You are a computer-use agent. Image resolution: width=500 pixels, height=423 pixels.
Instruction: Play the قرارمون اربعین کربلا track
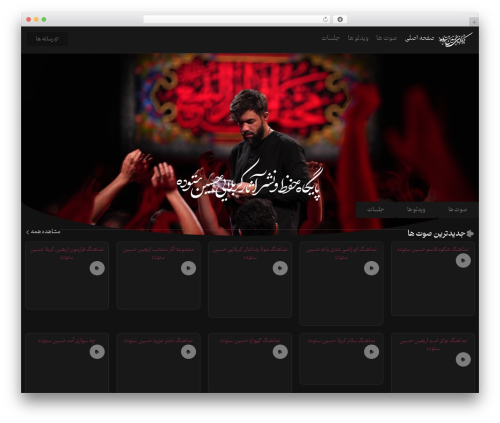point(97,268)
